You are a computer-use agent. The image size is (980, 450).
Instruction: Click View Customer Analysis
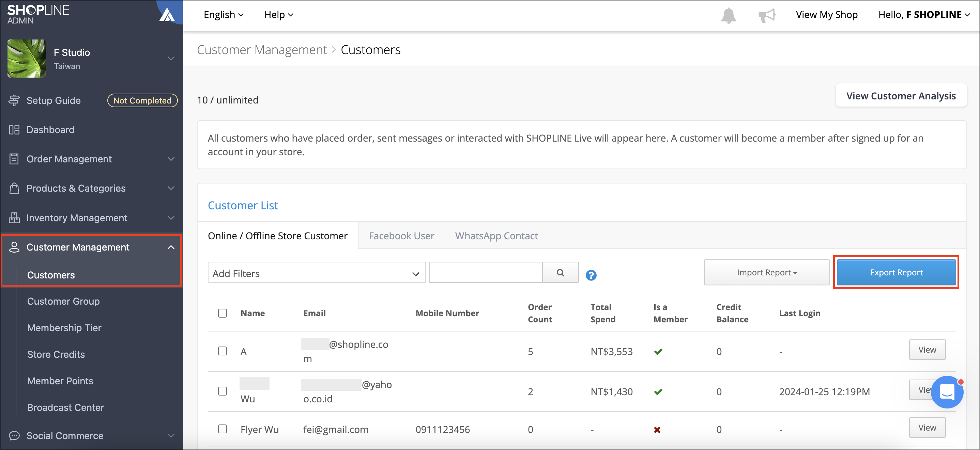click(901, 96)
